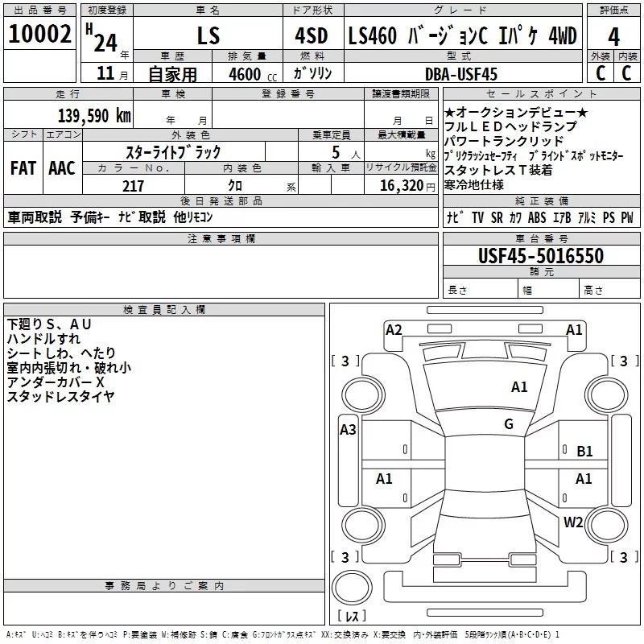Image resolution: width=644 pixels, height=644 pixels.
Task: Click the air conditioner value AAC
Action: click(x=62, y=168)
